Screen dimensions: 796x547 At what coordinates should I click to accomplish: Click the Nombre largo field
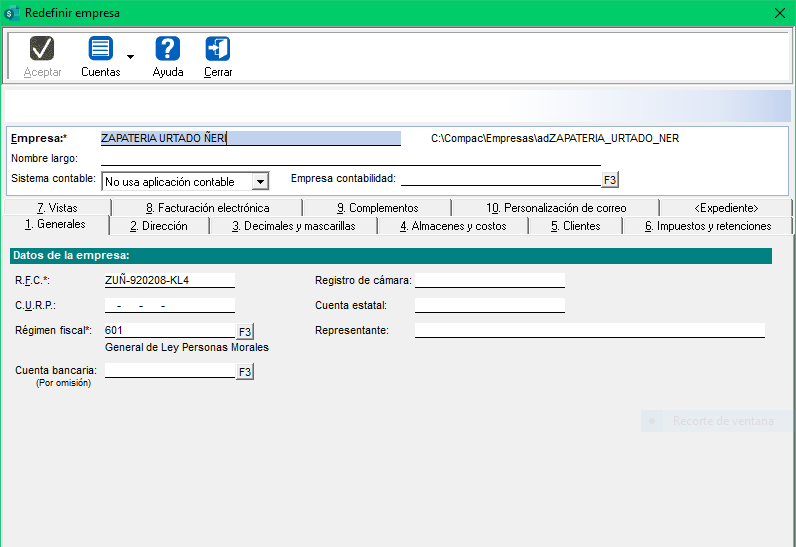coord(350,158)
